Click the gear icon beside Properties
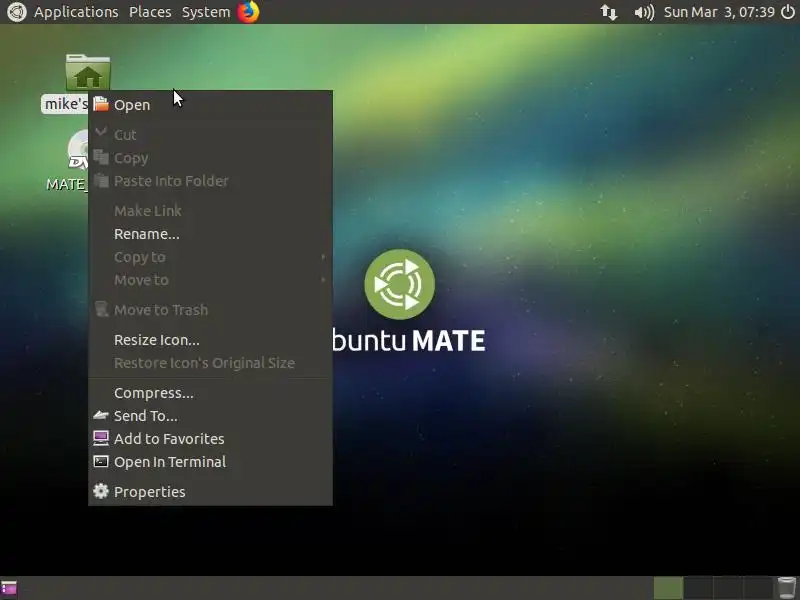Image resolution: width=800 pixels, height=600 pixels. coord(101,491)
